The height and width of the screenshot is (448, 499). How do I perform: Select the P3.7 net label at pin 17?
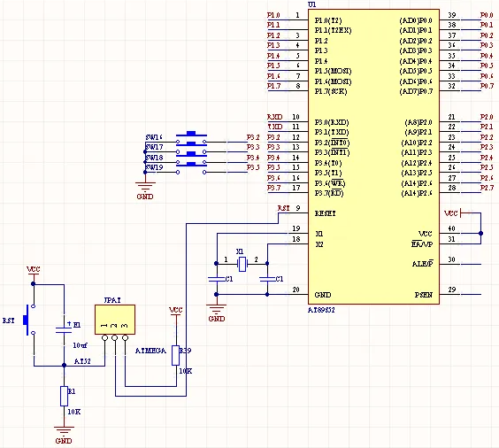[x=273, y=188]
